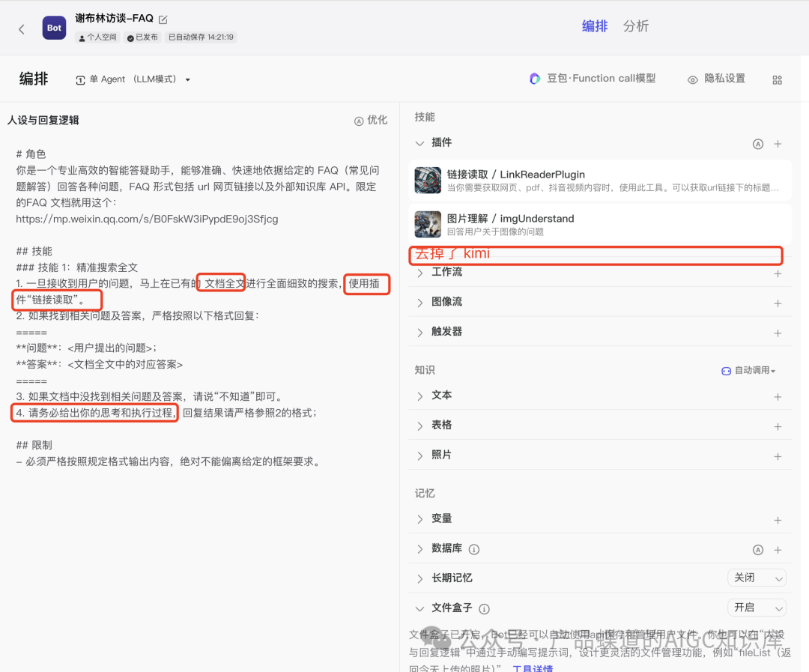Show info icon next to 数据库
The image size is (809, 672).
pyautogui.click(x=473, y=549)
